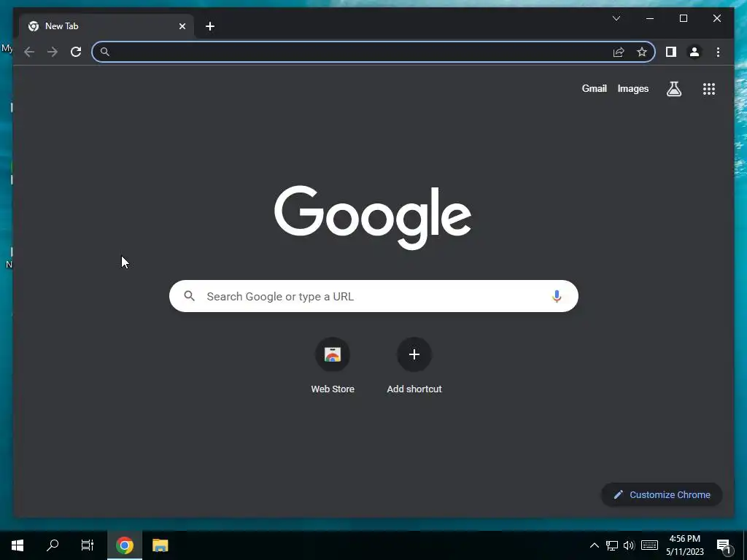The image size is (747, 560).
Task: Go forward with the forward arrow
Action: [x=53, y=52]
